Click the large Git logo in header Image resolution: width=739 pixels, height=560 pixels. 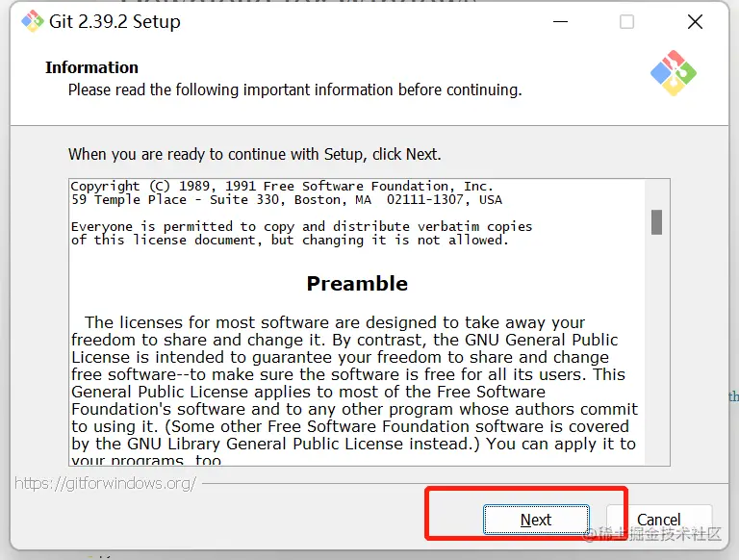tap(673, 73)
